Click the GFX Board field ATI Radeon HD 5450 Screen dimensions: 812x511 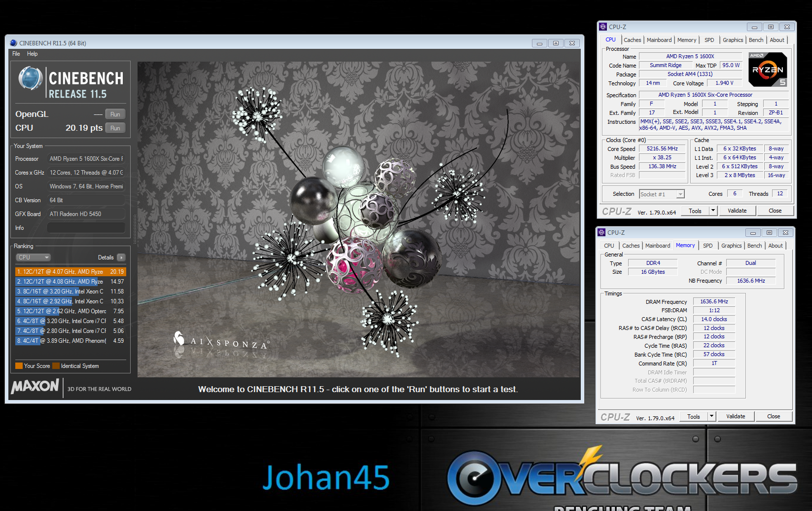(86, 214)
